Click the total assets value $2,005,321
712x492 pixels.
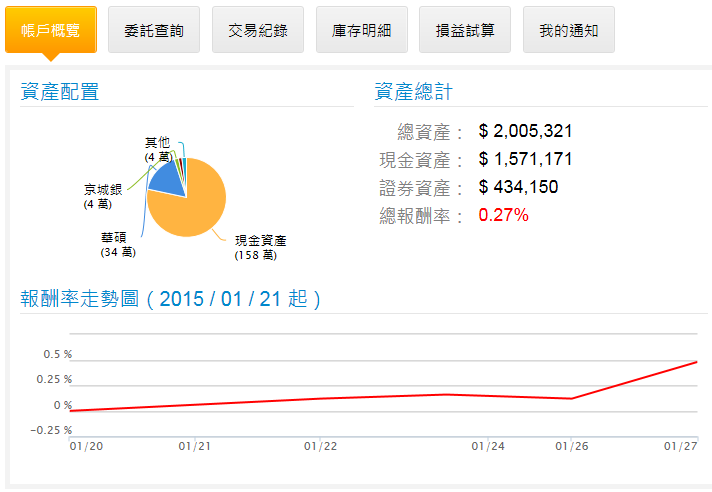(525, 132)
